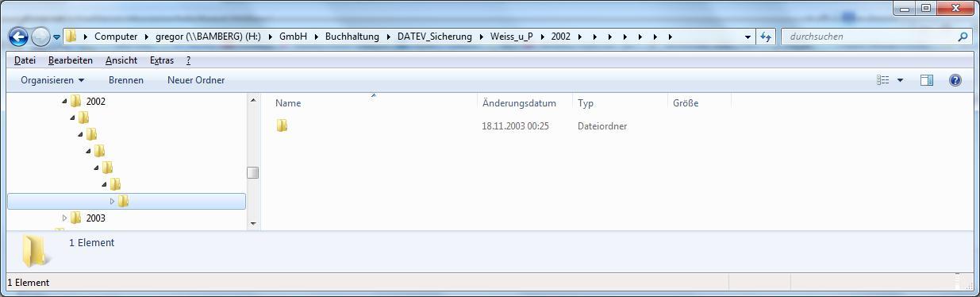The image size is (980, 297).
Task: Select the folder icon in the file list
Action: (282, 125)
